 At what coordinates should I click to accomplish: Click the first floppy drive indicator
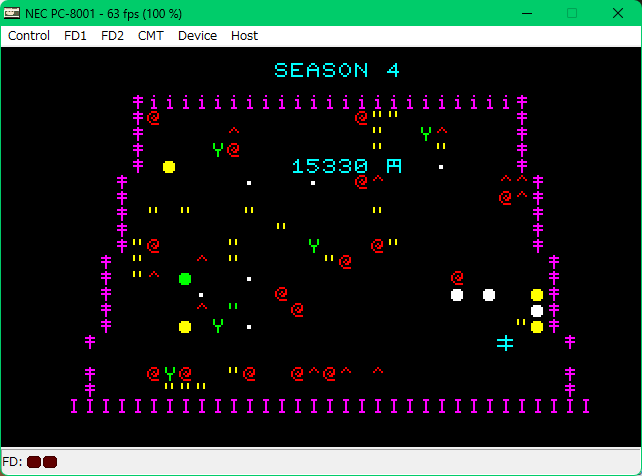tap(34, 462)
